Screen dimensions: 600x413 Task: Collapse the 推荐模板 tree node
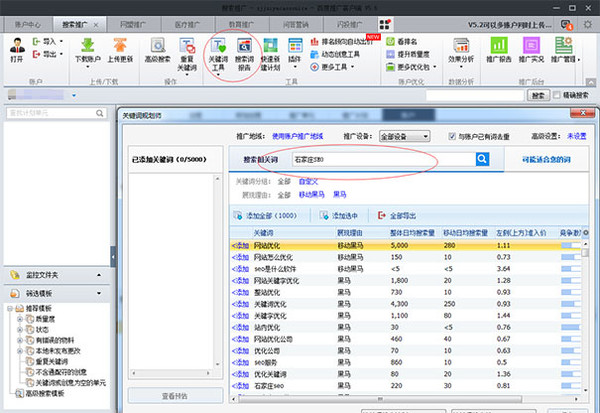coord(10,308)
